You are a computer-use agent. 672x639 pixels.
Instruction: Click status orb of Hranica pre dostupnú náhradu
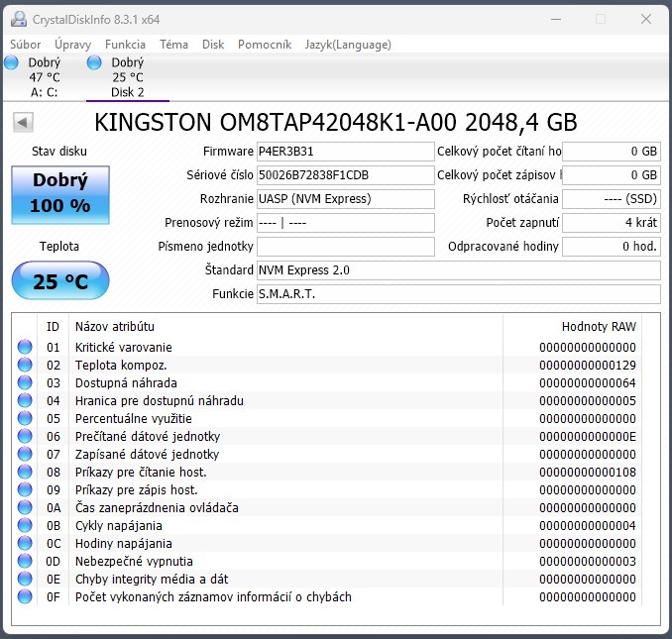pos(25,400)
